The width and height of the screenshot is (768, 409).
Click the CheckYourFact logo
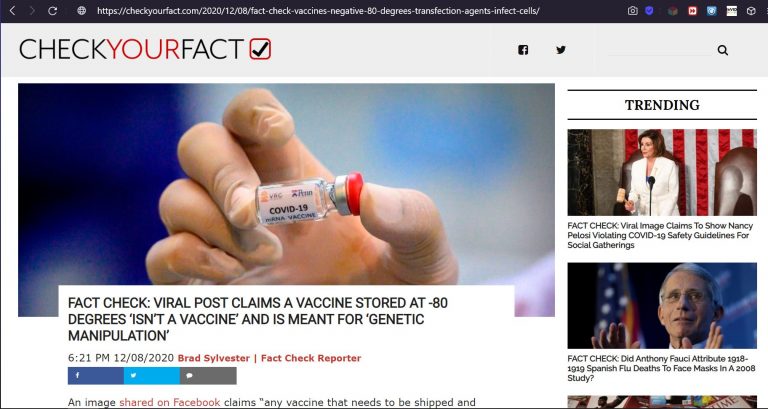pyautogui.click(x=145, y=49)
